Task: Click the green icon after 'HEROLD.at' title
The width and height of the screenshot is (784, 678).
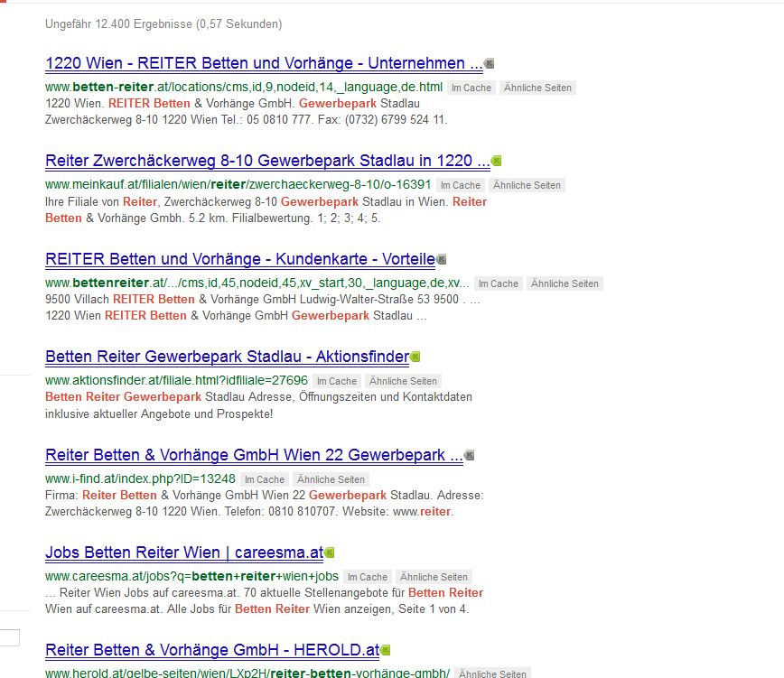Action: 385,650
